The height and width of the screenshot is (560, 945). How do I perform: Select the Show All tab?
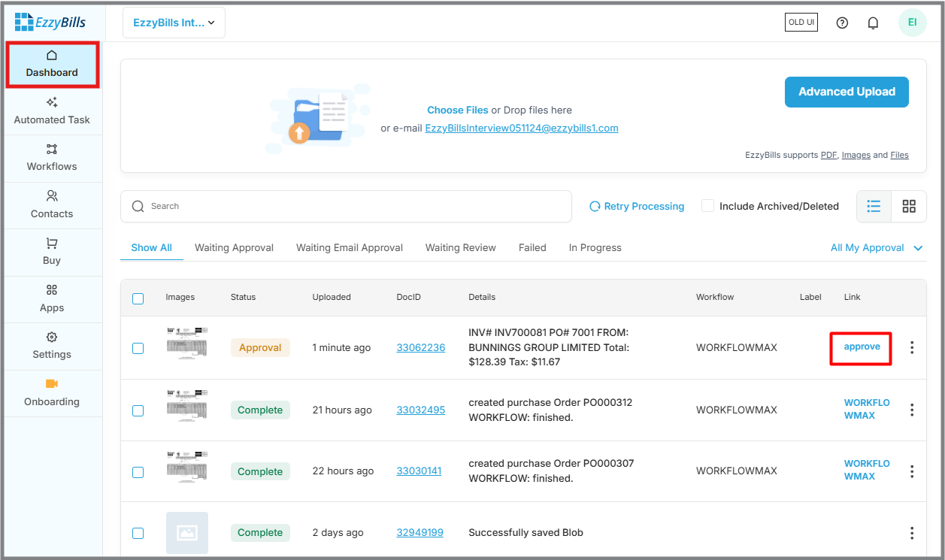click(152, 247)
